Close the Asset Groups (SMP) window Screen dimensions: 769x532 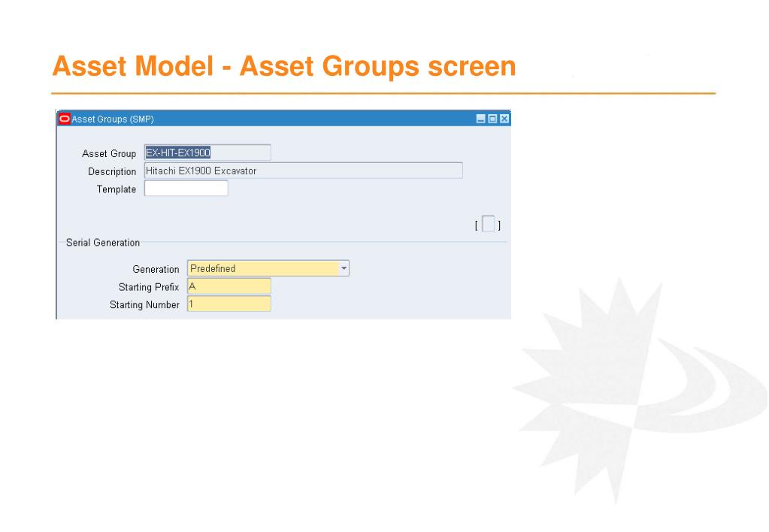coord(504,119)
